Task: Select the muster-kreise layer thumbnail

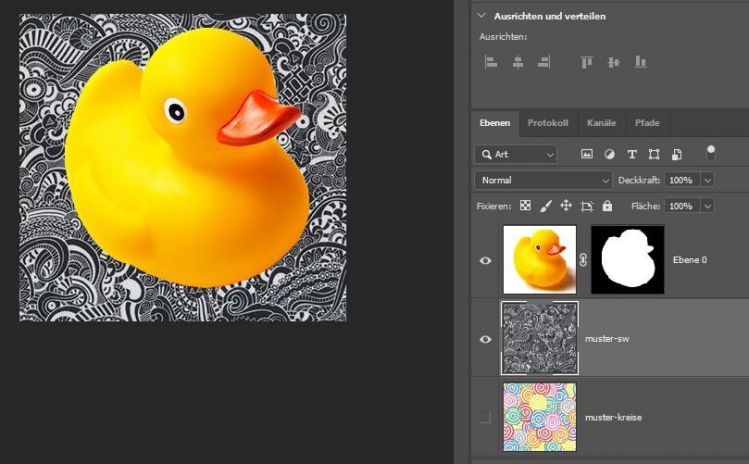Action: tap(540, 417)
